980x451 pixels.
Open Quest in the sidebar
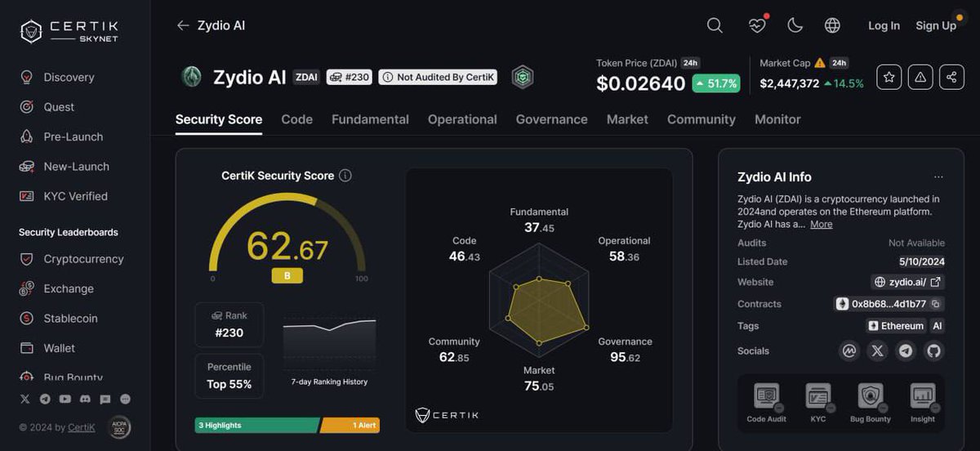click(x=47, y=107)
